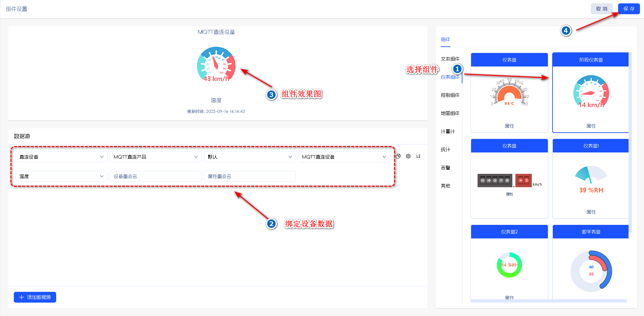Open the 控制组件 category
644x316 pixels.
click(x=450, y=95)
